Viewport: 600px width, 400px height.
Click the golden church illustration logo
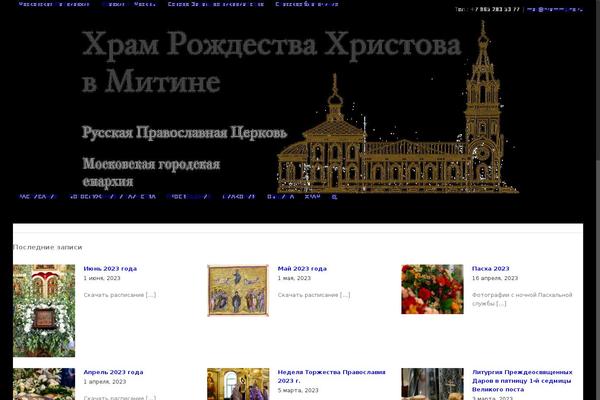398,107
